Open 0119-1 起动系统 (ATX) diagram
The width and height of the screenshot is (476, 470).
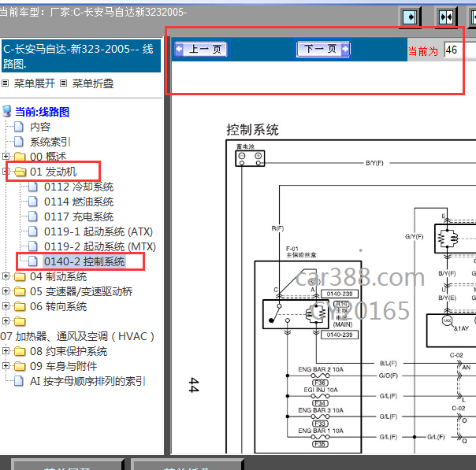(99, 231)
